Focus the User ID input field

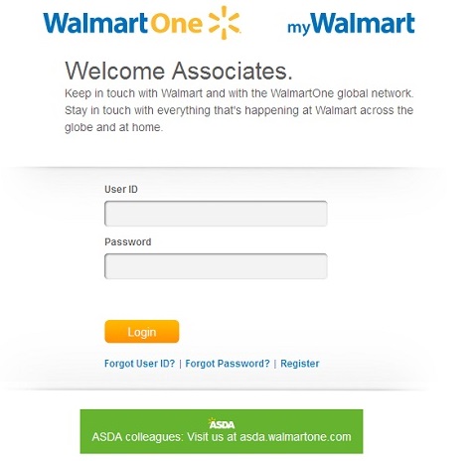(216, 214)
